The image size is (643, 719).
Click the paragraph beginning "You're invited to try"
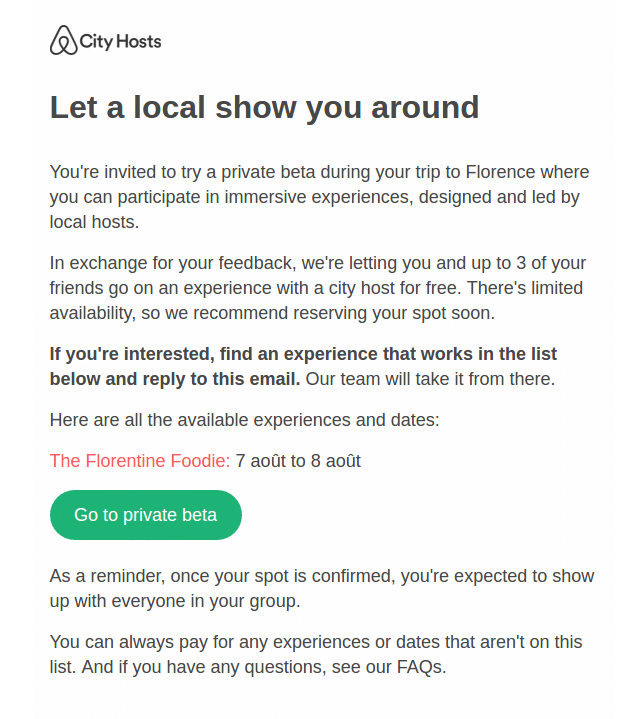319,197
